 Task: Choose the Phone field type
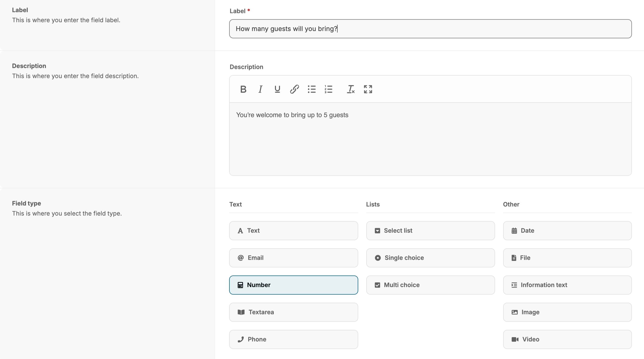click(x=293, y=339)
